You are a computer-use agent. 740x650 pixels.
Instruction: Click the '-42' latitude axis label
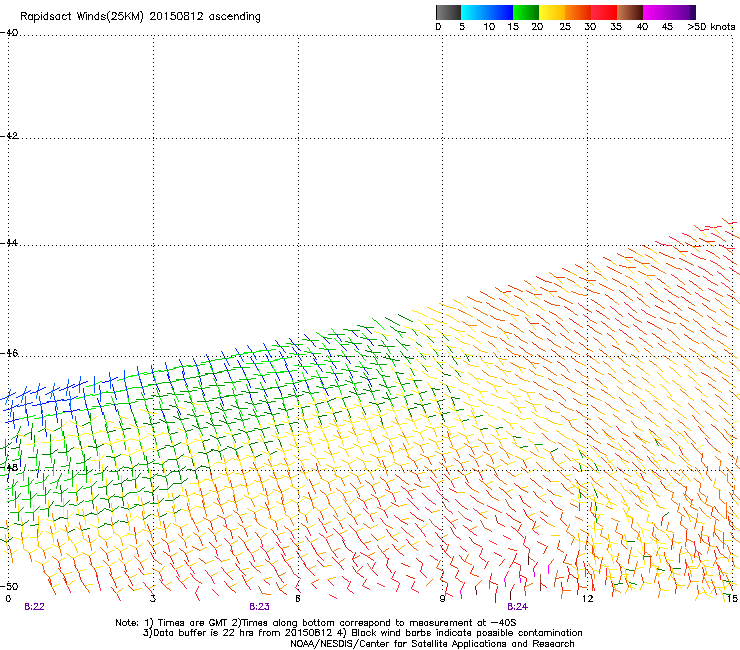tap(9, 136)
